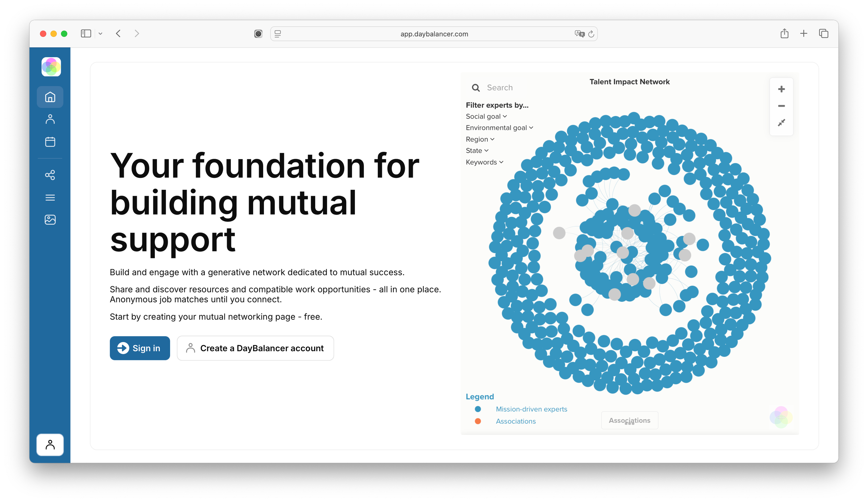This screenshot has height=502, width=868.
Task: Expand the Keywords filter
Action: [x=484, y=162]
